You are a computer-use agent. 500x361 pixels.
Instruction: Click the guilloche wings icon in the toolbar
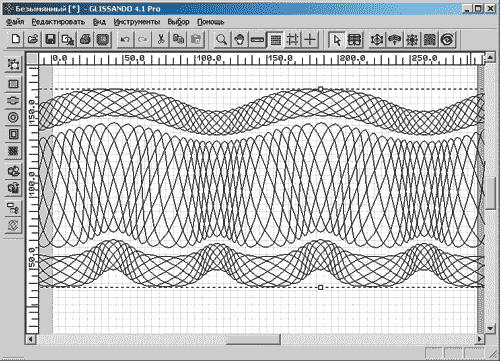(395, 40)
